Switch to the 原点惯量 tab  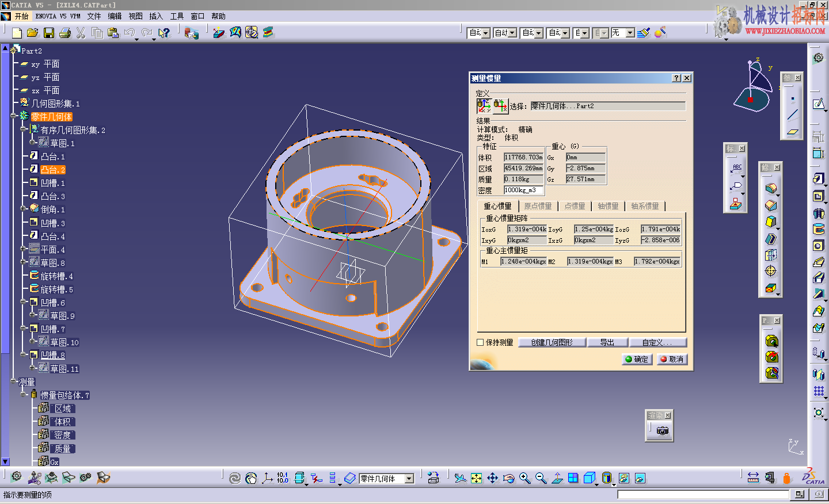click(x=538, y=206)
